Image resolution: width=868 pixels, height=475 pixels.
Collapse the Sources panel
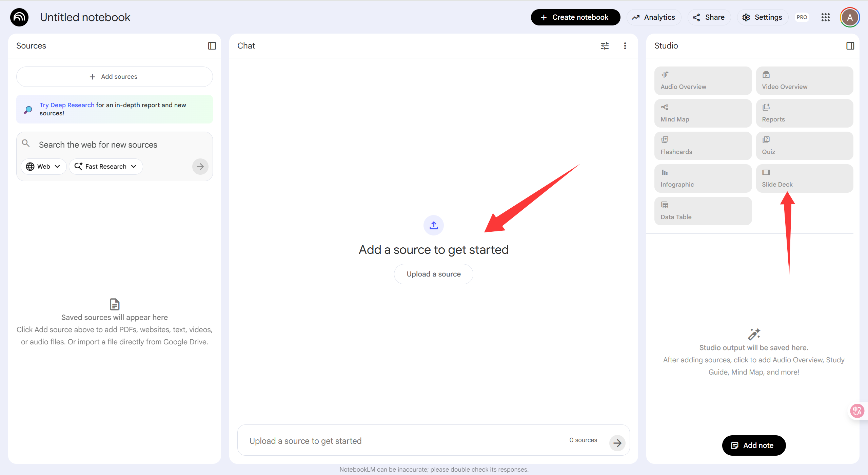[212, 46]
